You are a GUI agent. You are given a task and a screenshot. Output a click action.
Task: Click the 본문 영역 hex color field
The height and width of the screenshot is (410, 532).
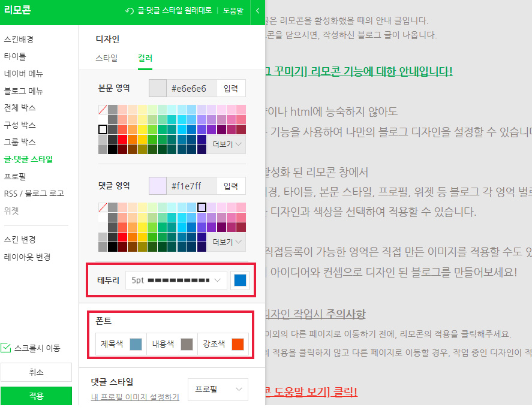tap(190, 89)
